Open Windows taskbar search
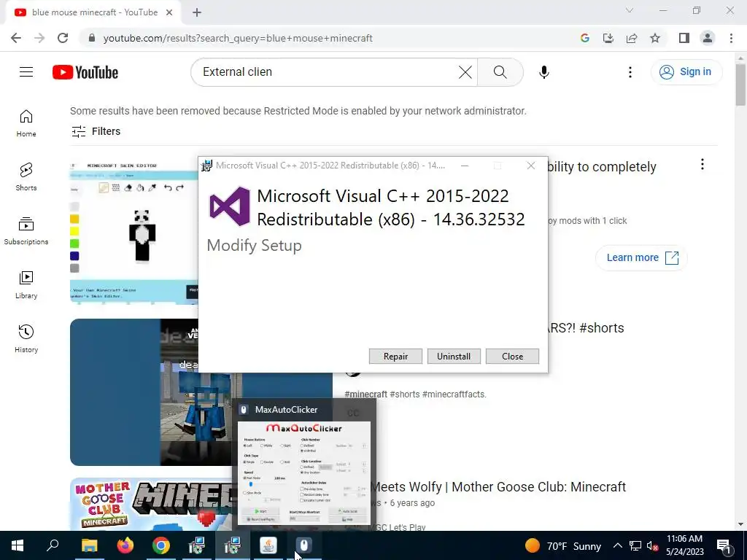747x560 pixels. (x=53, y=545)
